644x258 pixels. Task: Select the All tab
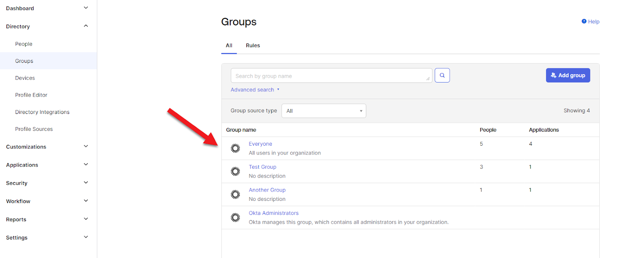pyautogui.click(x=229, y=45)
